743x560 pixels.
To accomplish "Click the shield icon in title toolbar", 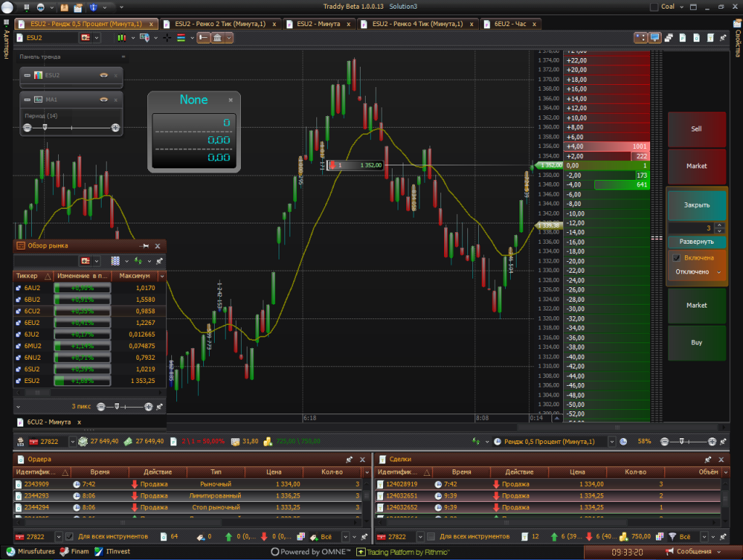I will (94, 7).
